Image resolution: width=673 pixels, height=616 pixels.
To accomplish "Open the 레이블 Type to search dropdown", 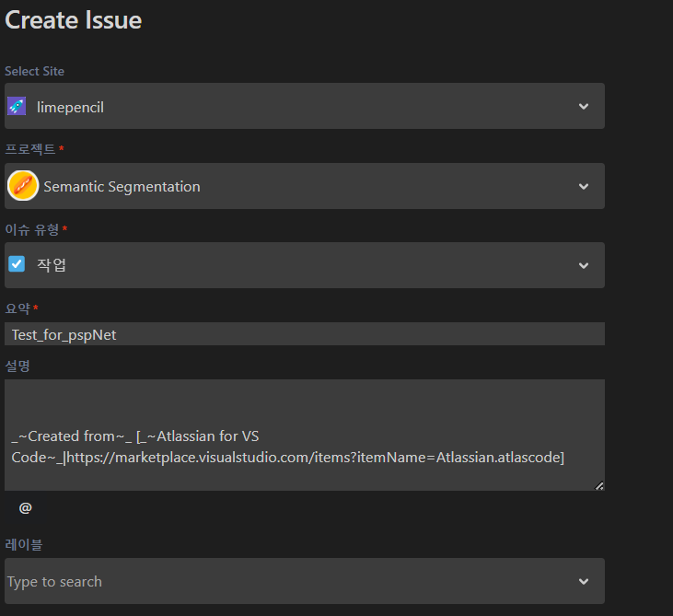I will pos(305,581).
